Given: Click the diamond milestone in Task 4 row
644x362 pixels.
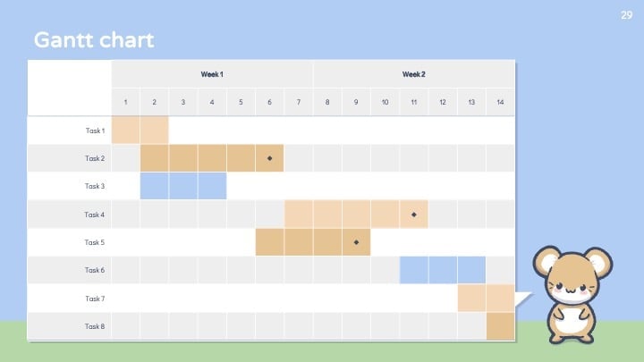Looking at the screenshot, I should [414, 215].
